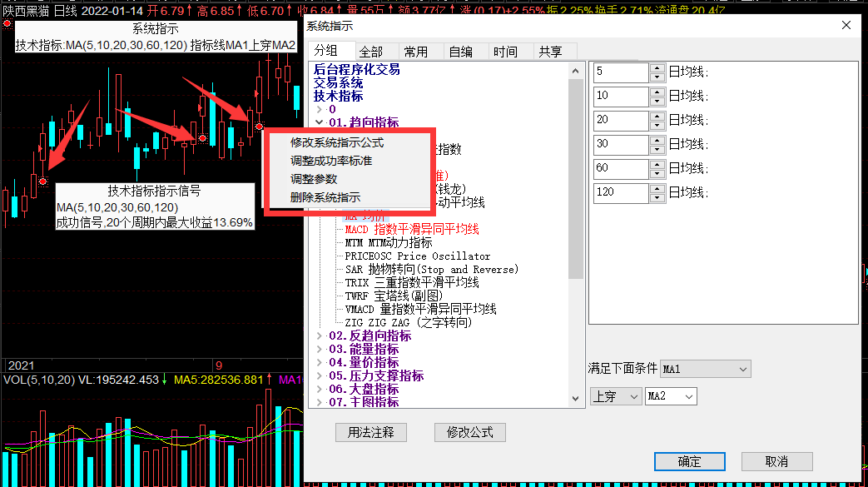Decrease the 120 日均线 value with down arrow

657,197
